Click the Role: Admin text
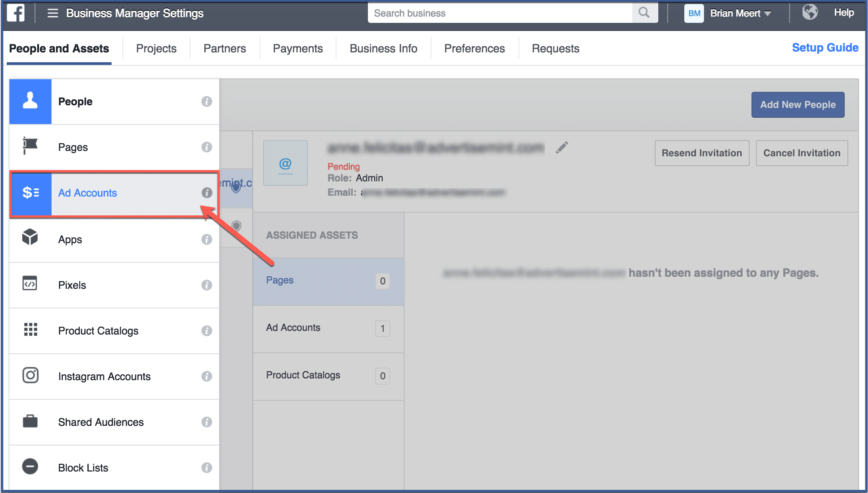Viewport: 868px width, 493px height. click(355, 178)
